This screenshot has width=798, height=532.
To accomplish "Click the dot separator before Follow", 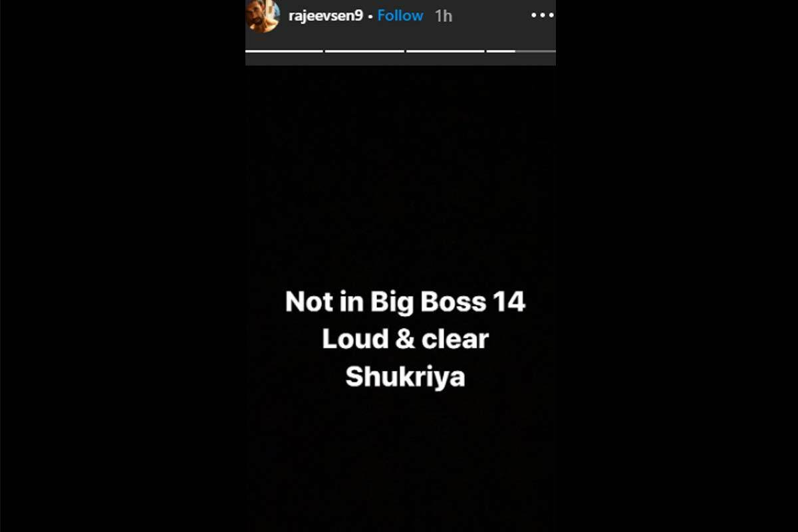I will tap(370, 17).
